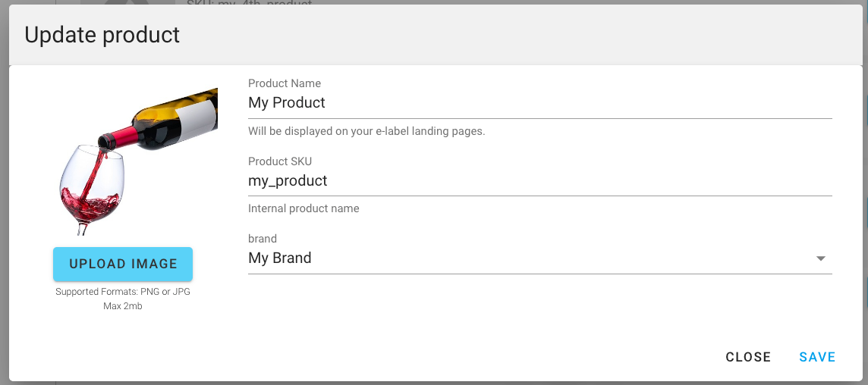Click the UPLOAD IMAGE button
868x385 pixels.
click(x=123, y=264)
